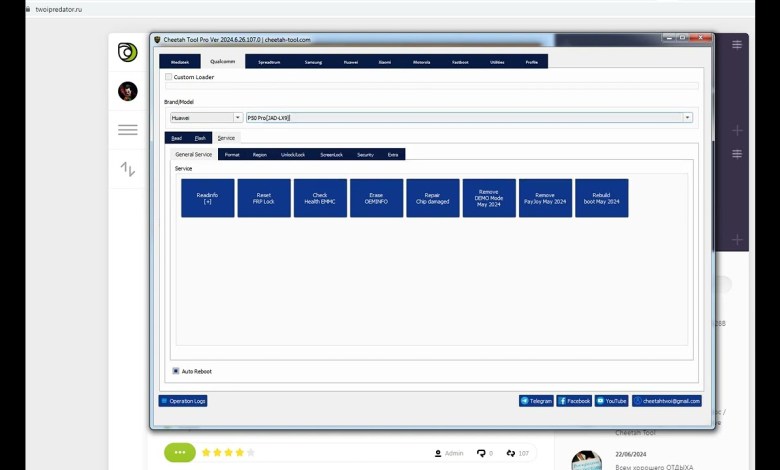Click the Telegram icon button
The width and height of the screenshot is (780, 470).
536,401
